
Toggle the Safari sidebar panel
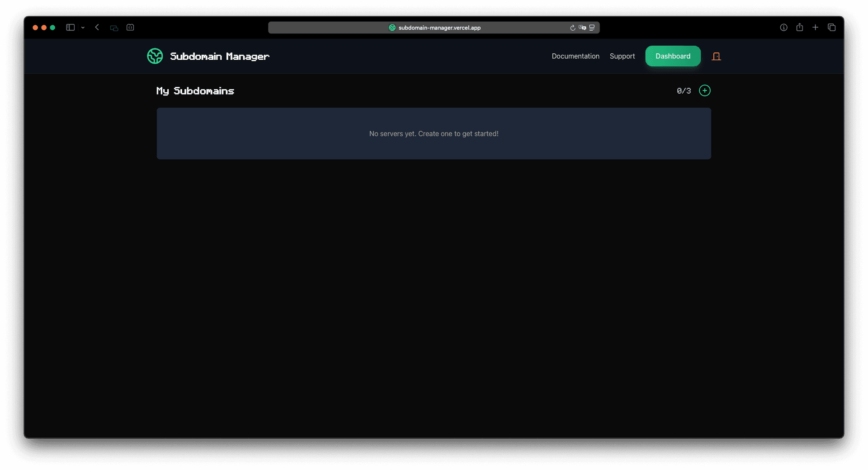pyautogui.click(x=70, y=27)
